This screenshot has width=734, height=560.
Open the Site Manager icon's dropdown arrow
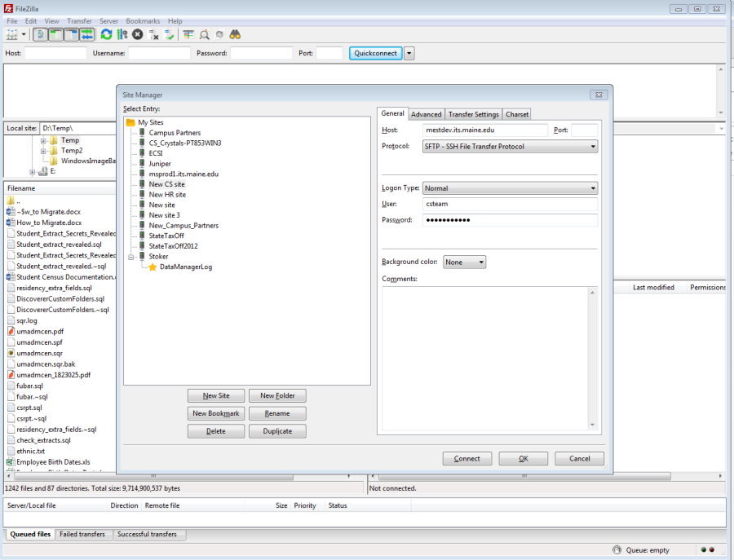(24, 34)
